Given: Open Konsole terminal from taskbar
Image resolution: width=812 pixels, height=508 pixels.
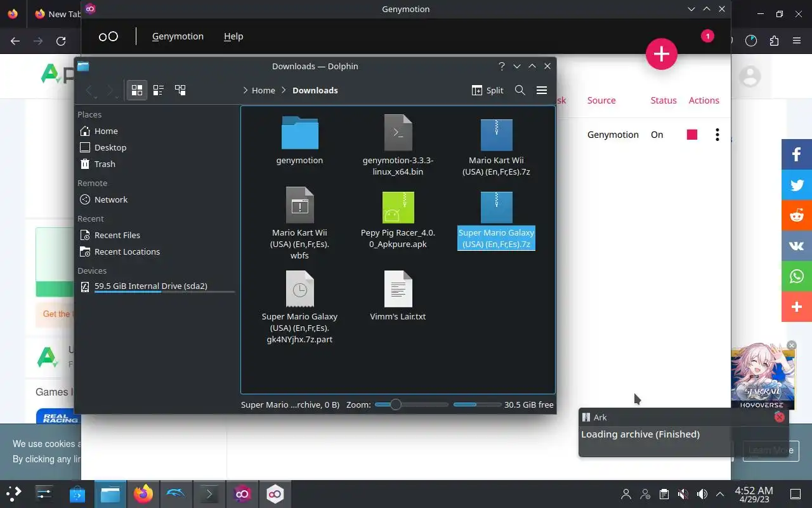Looking at the screenshot, I should (209, 493).
